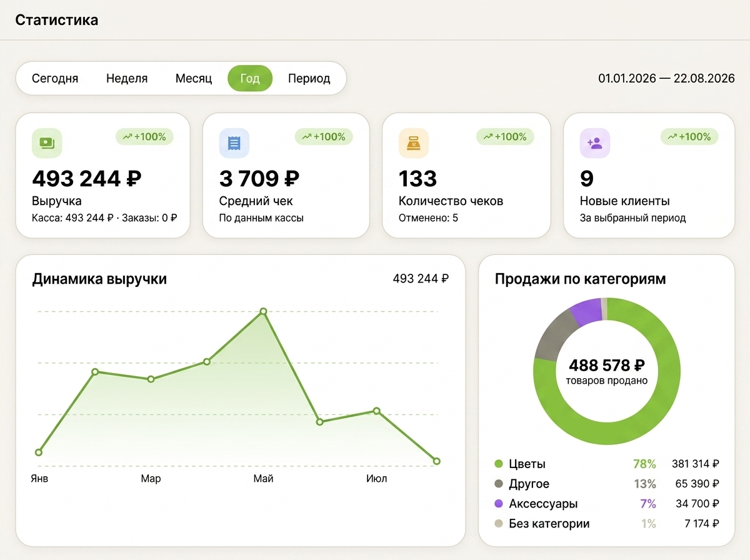This screenshot has height=560, width=750.
Task: Click the February data point on chart
Action: [x=95, y=372]
